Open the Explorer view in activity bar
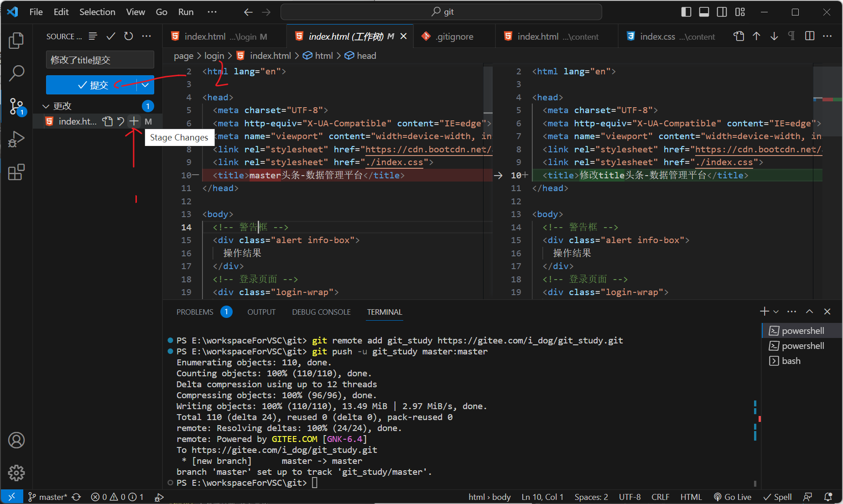This screenshot has height=504, width=843. tap(16, 41)
